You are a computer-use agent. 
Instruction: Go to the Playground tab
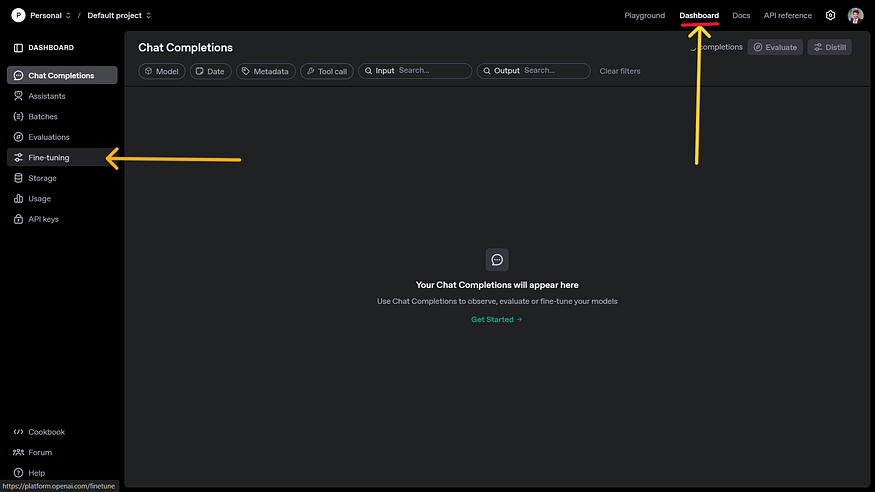point(645,16)
